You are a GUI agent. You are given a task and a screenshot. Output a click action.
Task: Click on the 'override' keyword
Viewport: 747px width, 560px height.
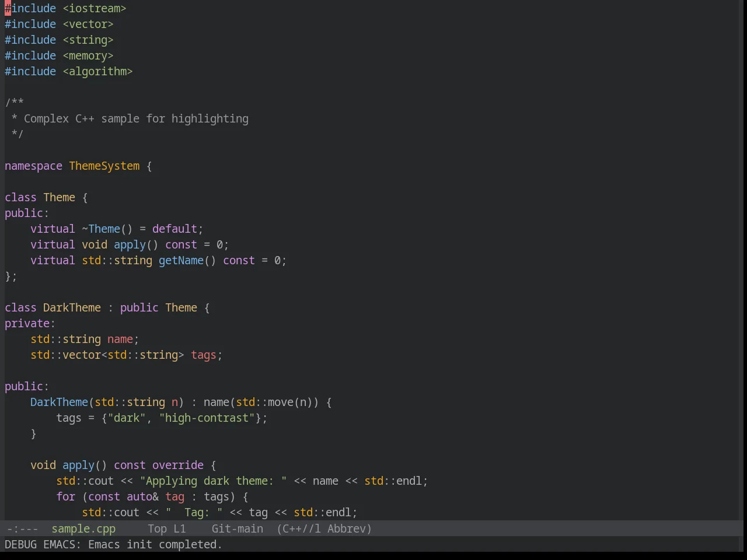click(x=178, y=465)
